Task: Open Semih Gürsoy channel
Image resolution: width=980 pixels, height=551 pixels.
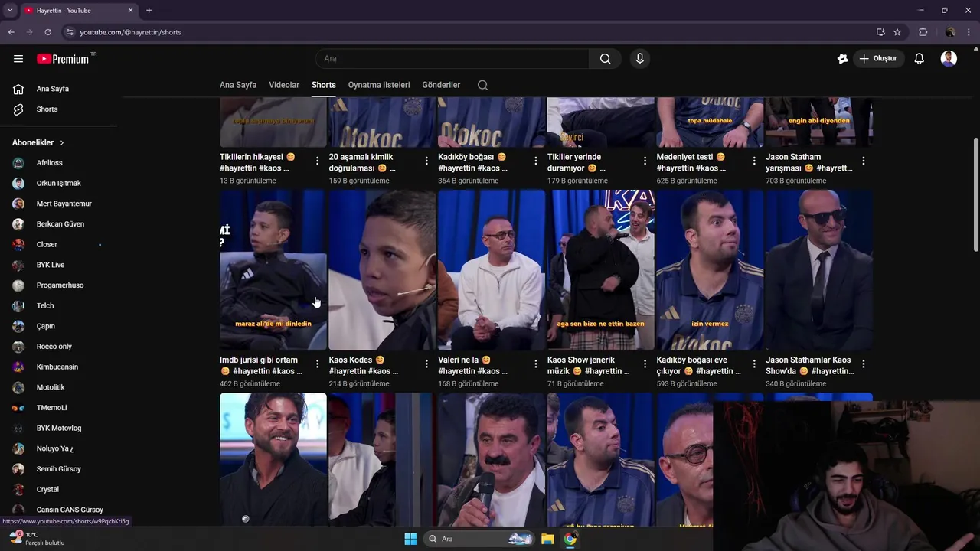Action: [x=60, y=469]
